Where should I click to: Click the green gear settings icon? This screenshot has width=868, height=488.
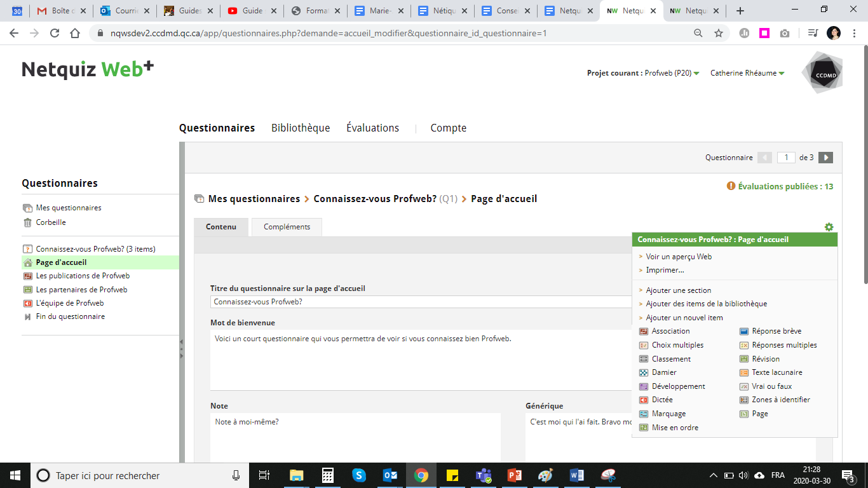[829, 227]
